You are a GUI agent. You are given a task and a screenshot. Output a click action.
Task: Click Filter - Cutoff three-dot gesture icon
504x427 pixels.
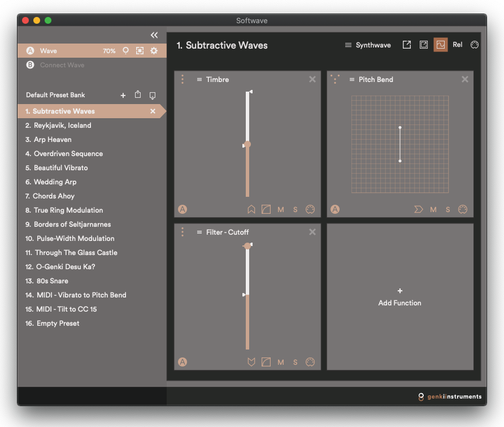[x=183, y=232]
